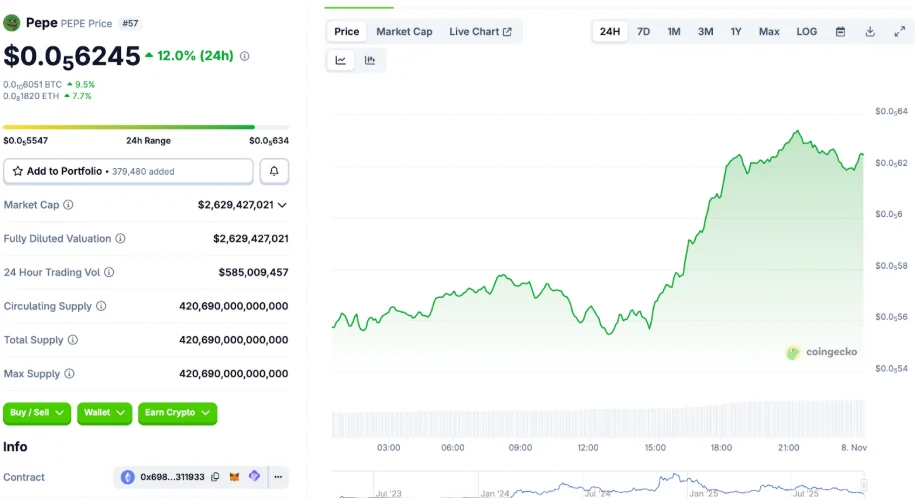Viewport: 915px width, 498px height.
Task: Open the Buy / Sell dropdown
Action: 37,413
